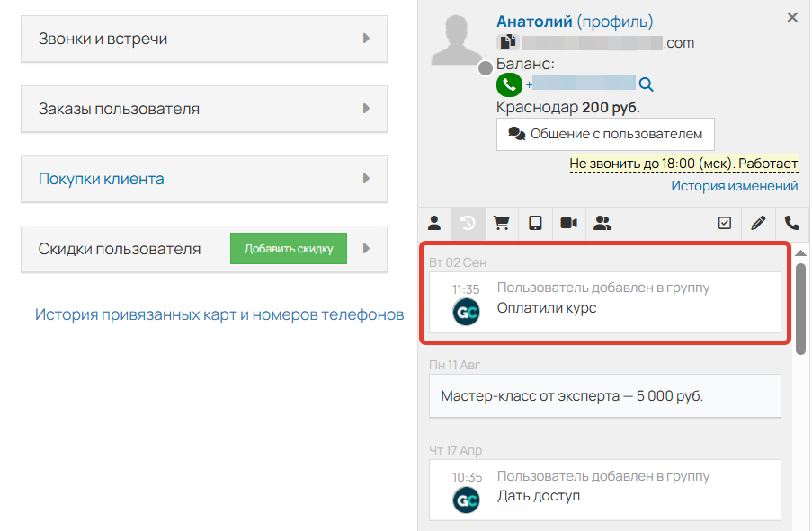This screenshot has height=531, width=812.
Task: Open the shopping cart purchases tab
Action: pos(502,223)
